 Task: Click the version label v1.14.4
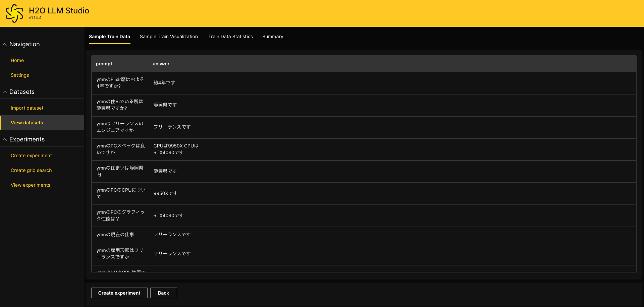[35, 18]
